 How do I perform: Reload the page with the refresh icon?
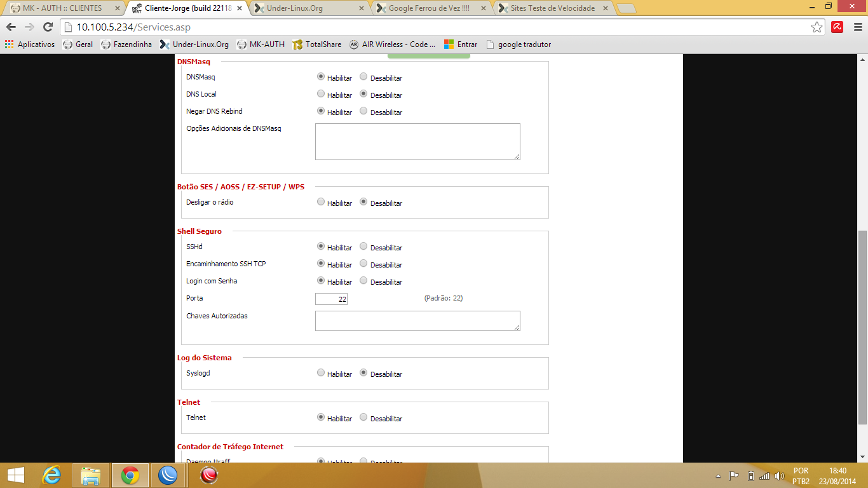[x=48, y=27]
